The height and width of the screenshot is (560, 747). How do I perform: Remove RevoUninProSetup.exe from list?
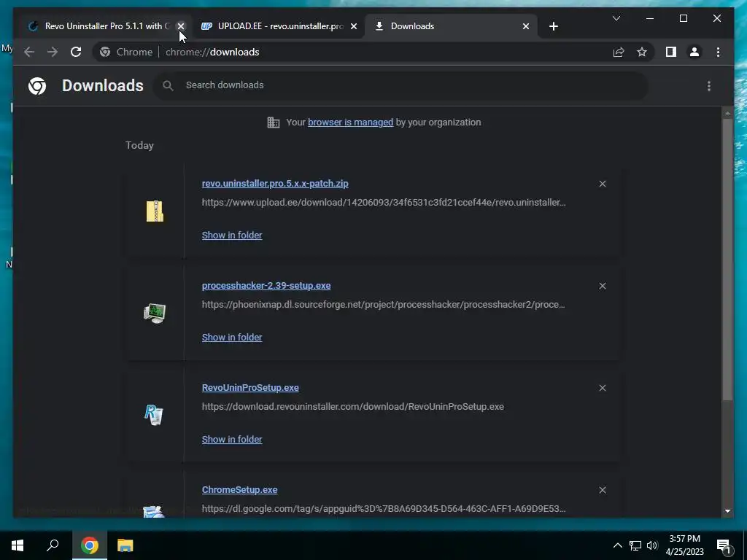[x=602, y=388]
